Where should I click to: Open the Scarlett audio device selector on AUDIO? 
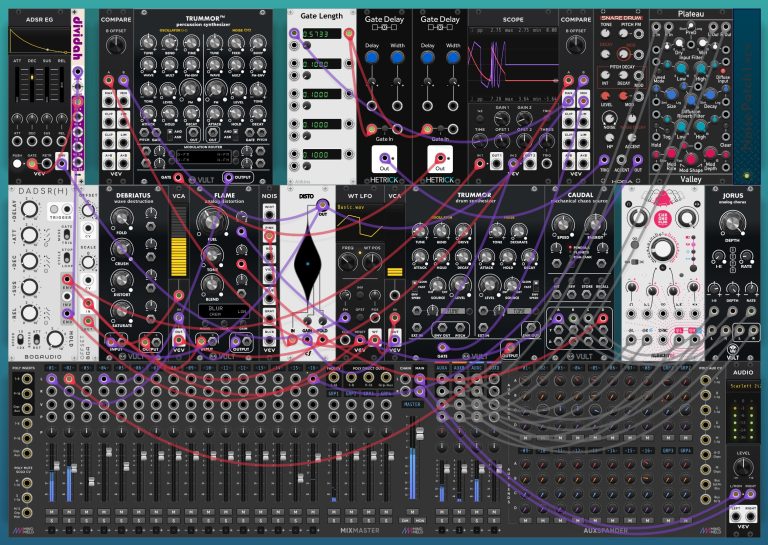point(743,386)
